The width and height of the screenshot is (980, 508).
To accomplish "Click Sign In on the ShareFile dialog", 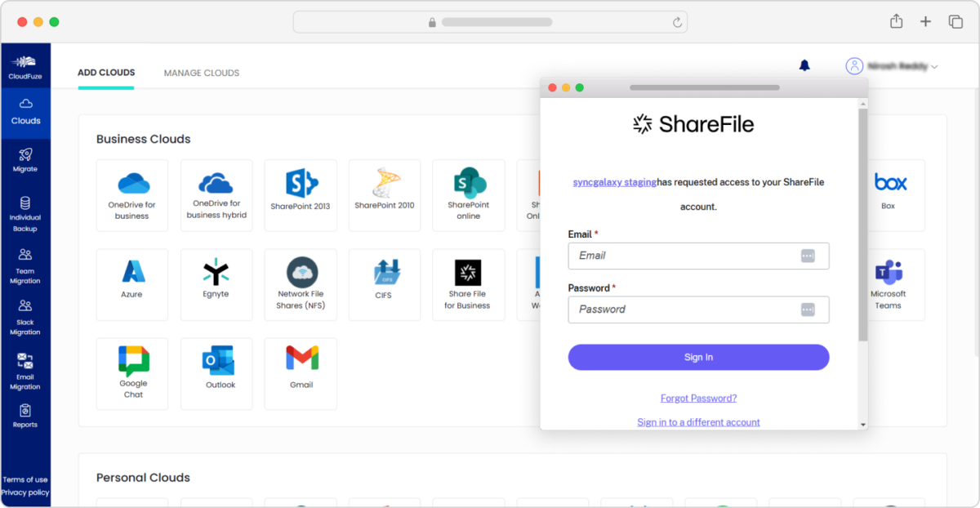I will point(698,357).
